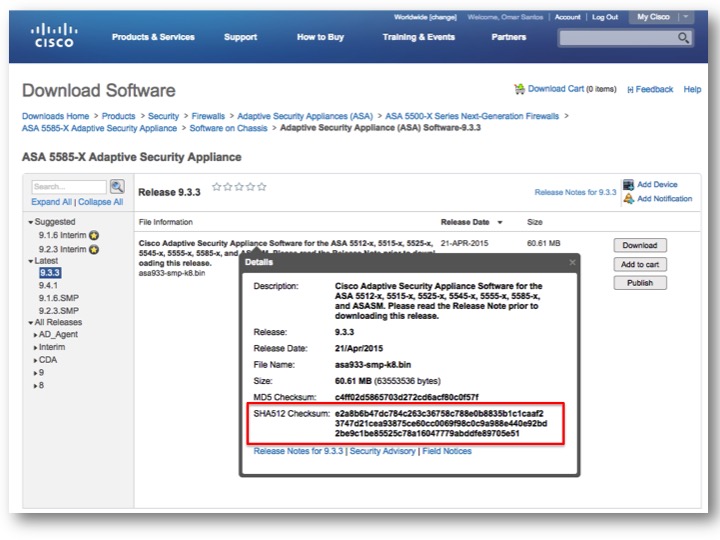The image size is (720, 540).
Task: Click the Add Notification bell icon
Action: [x=628, y=199]
